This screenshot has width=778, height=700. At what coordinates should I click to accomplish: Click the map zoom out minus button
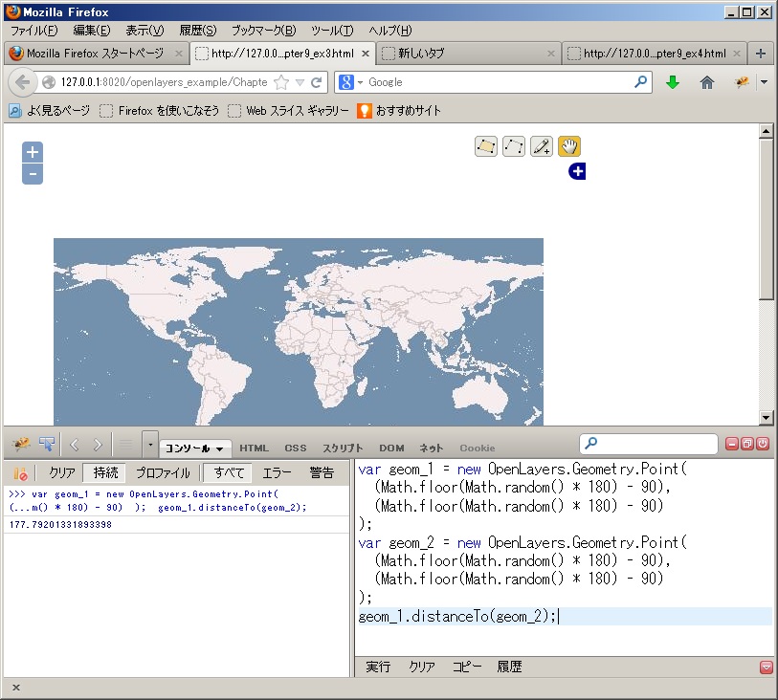pos(33,174)
